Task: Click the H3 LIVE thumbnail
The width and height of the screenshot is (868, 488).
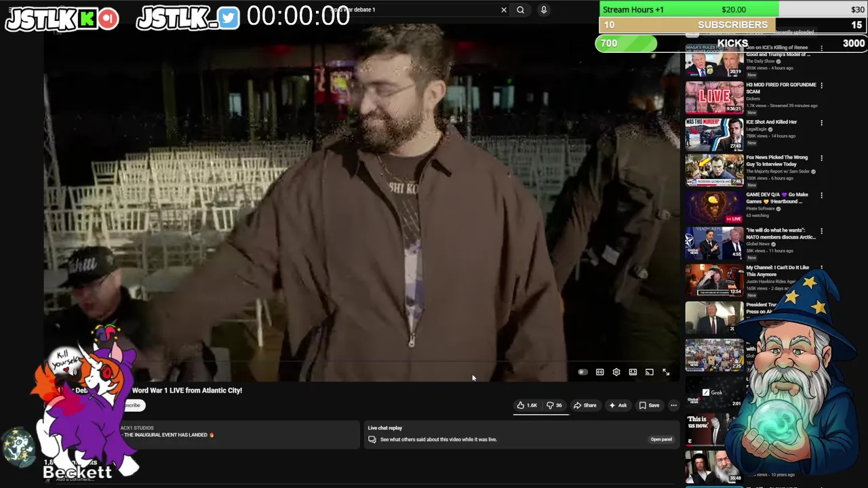Action: coord(714,97)
